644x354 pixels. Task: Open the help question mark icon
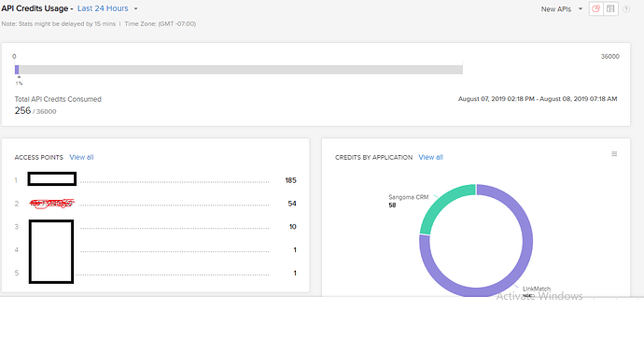(x=626, y=9)
